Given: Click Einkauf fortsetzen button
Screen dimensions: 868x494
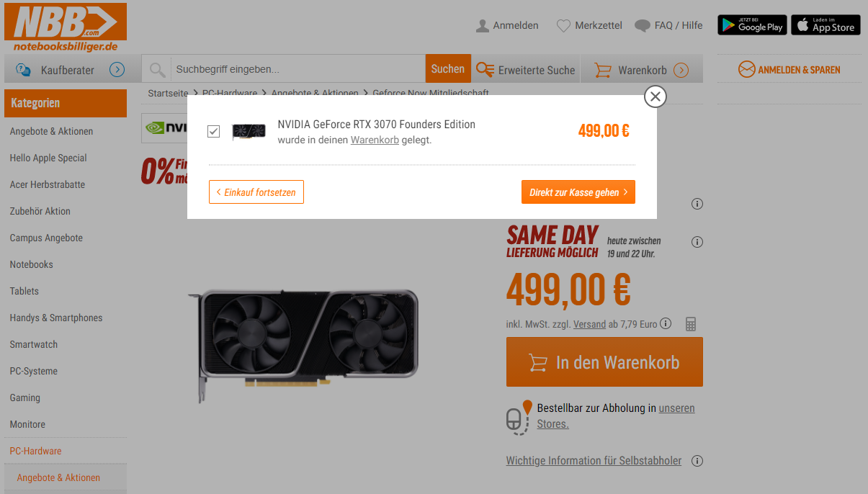Looking at the screenshot, I should [256, 192].
